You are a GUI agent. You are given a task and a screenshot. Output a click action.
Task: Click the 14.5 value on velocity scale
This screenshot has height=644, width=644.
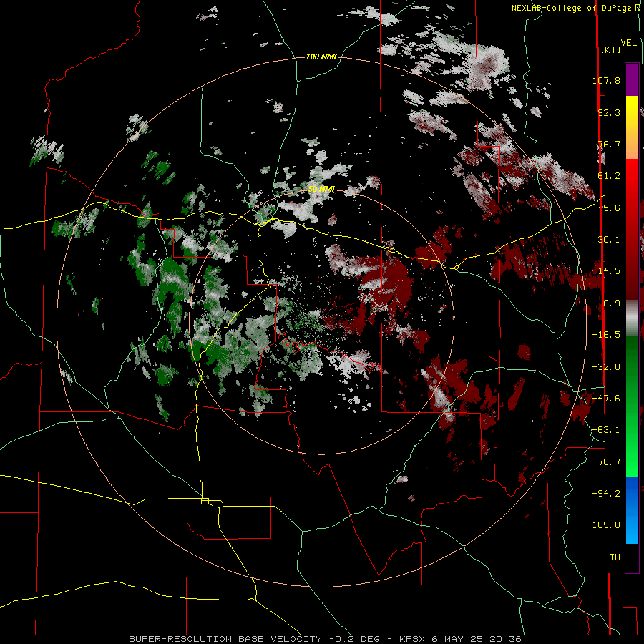click(609, 271)
